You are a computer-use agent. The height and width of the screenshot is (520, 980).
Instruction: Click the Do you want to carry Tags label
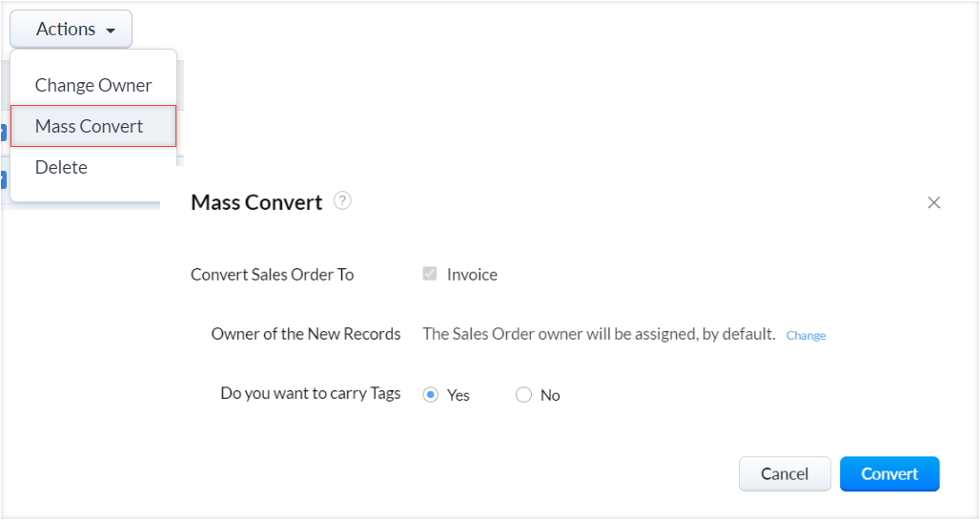point(311,393)
